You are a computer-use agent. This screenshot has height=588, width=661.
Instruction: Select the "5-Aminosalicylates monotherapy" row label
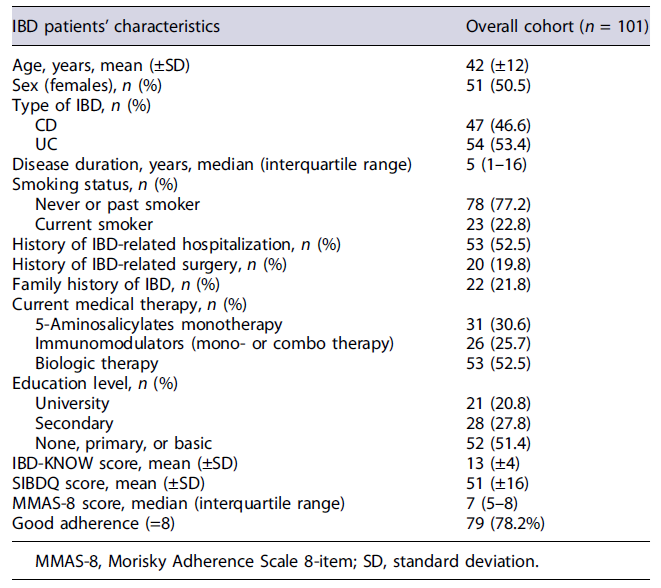[158, 324]
